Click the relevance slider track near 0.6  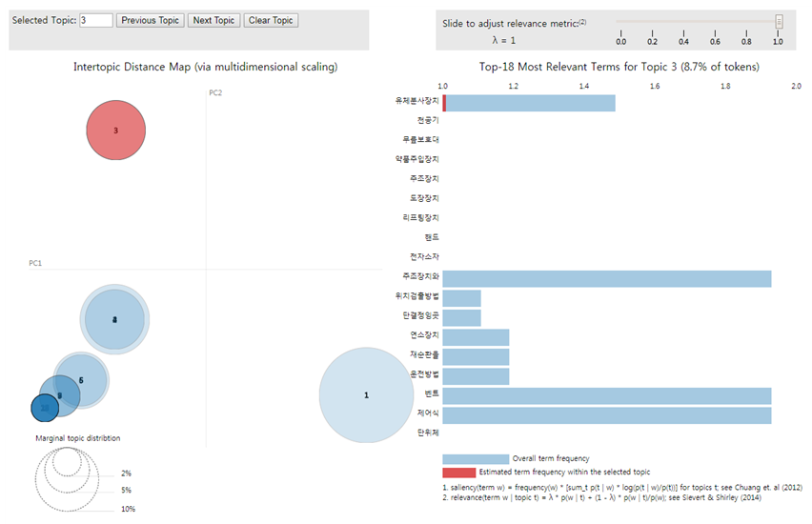pyautogui.click(x=715, y=22)
